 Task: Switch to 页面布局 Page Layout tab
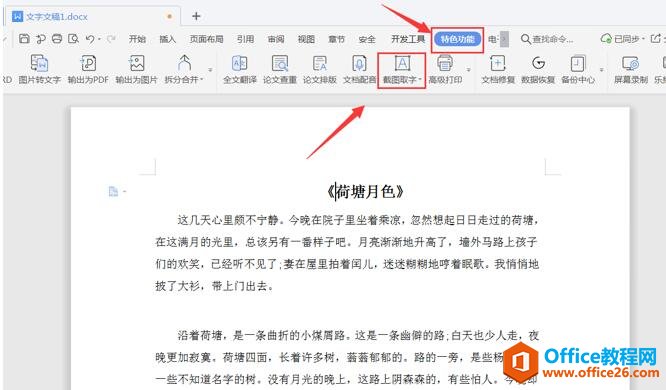click(x=206, y=39)
